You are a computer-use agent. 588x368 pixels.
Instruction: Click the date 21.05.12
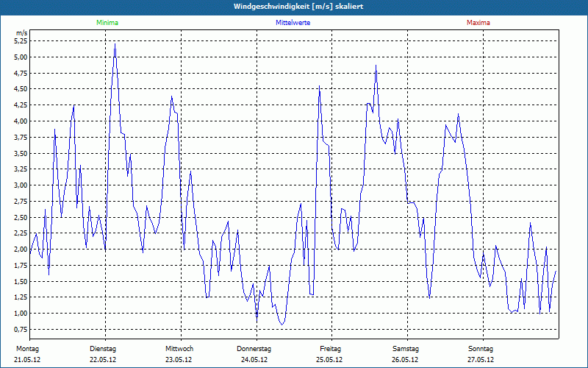pyautogui.click(x=27, y=360)
